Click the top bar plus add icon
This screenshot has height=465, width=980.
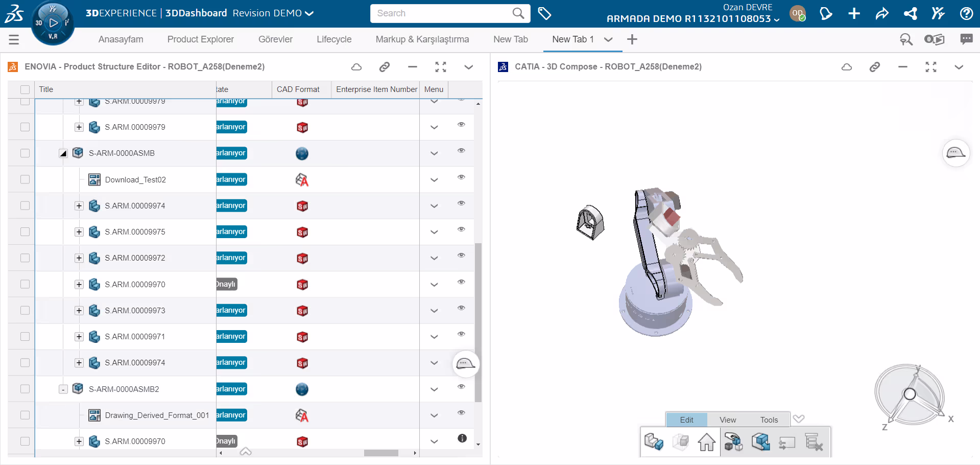pyautogui.click(x=854, y=13)
